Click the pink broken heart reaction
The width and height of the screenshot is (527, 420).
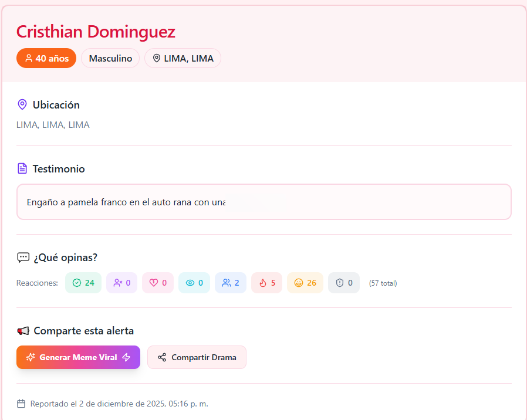(x=158, y=283)
